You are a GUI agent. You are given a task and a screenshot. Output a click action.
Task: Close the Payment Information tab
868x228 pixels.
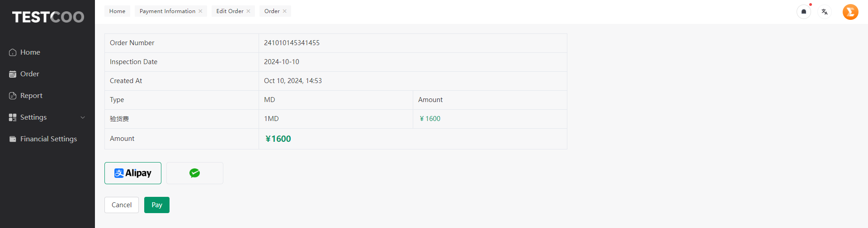[200, 11]
